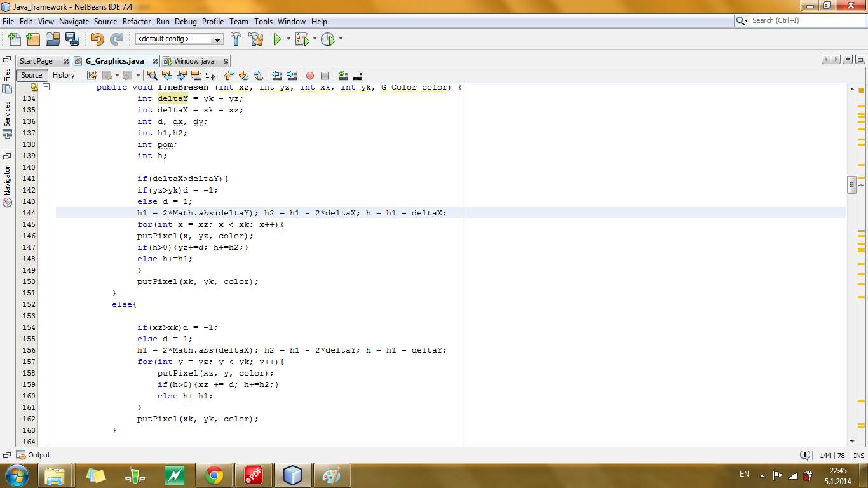Viewport: 868px width, 488px height.
Task: Click the Find Selection magnifier icon
Action: (x=152, y=75)
